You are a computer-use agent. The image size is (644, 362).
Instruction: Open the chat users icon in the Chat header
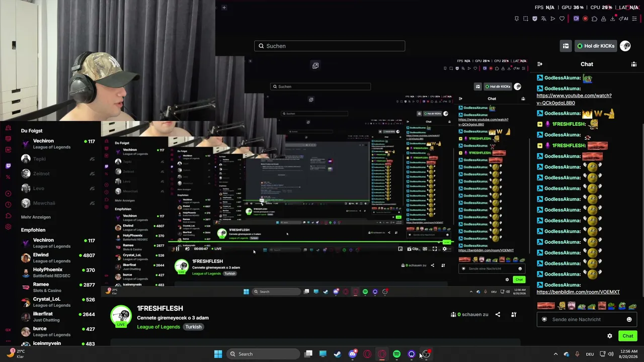click(634, 64)
